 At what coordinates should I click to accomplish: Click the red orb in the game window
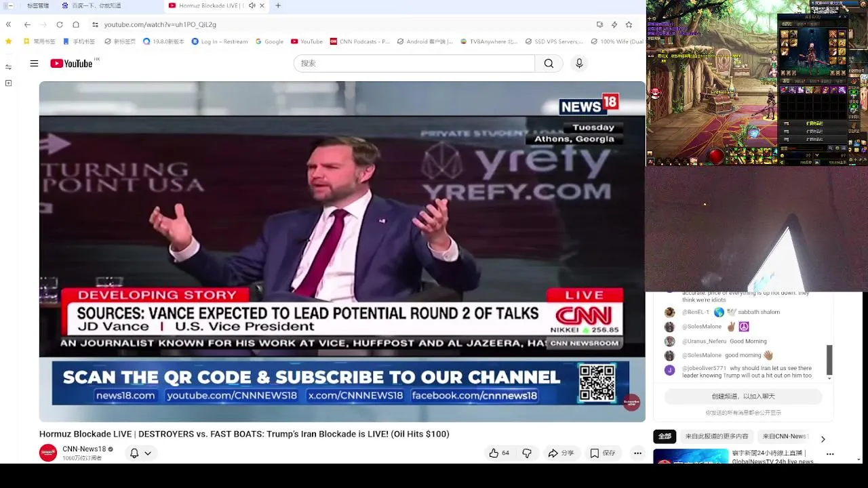(716, 157)
